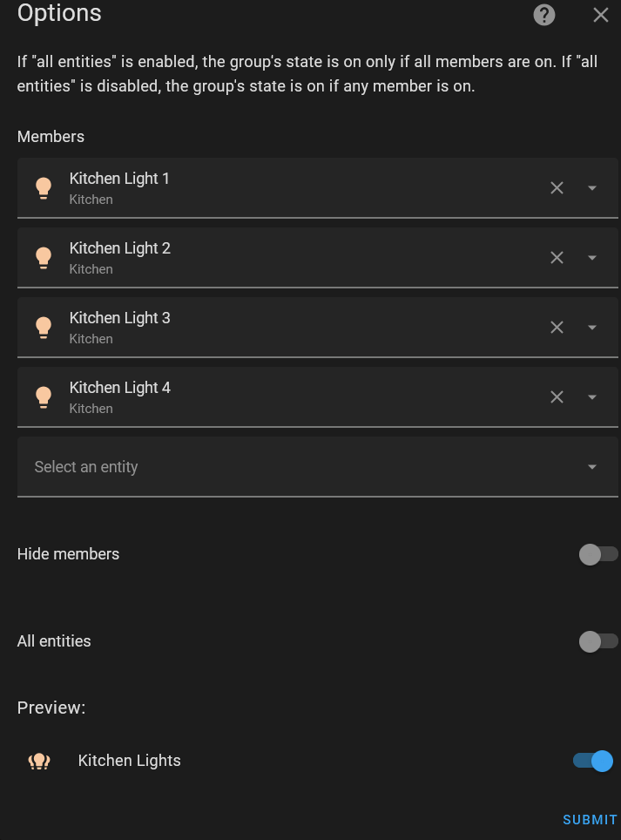This screenshot has height=840, width=621.
Task: Click the Kitchen Lights preview name
Action: point(130,761)
